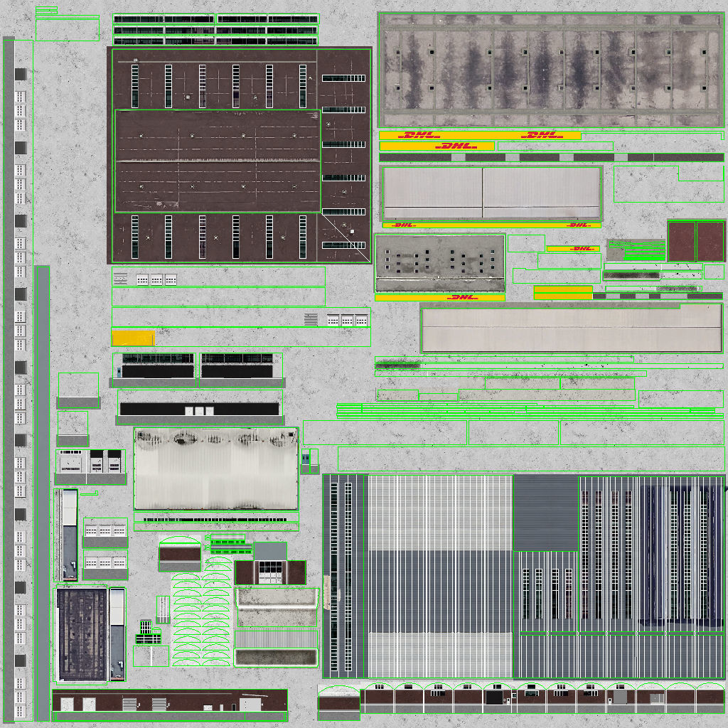Select the dark rusty roof texture

pyautogui.click(x=82, y=634)
